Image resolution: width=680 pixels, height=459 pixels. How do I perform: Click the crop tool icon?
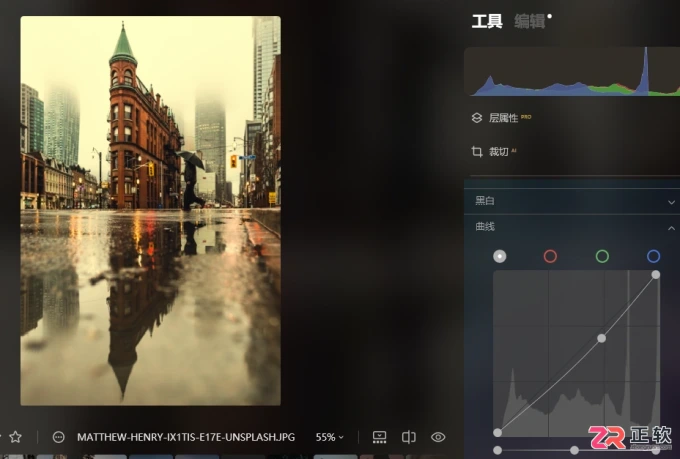pos(477,151)
